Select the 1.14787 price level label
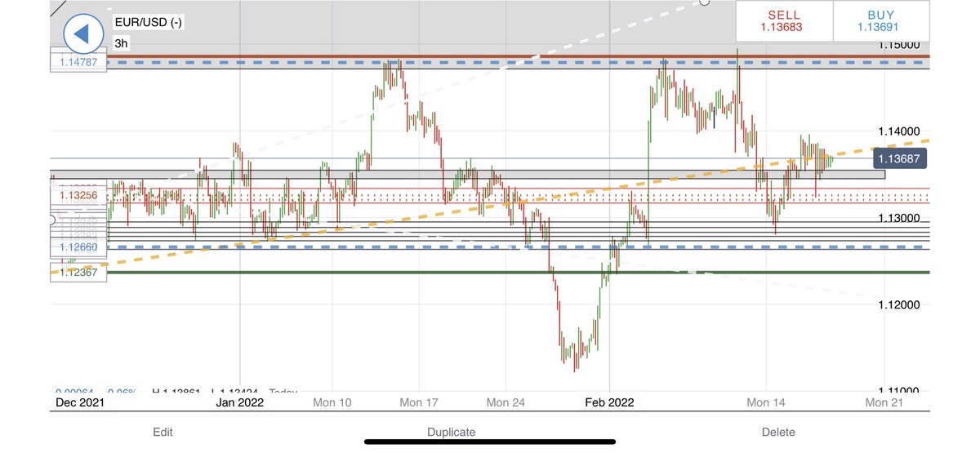 [x=78, y=60]
